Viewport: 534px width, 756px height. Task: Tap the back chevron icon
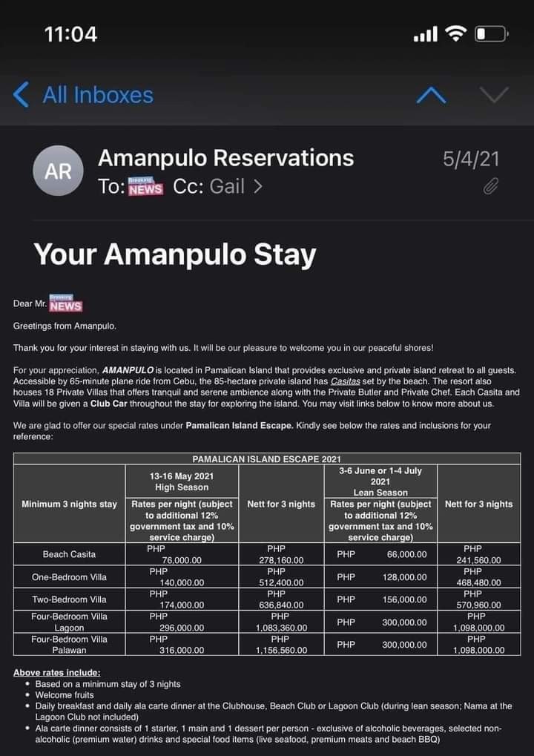pyautogui.click(x=21, y=94)
